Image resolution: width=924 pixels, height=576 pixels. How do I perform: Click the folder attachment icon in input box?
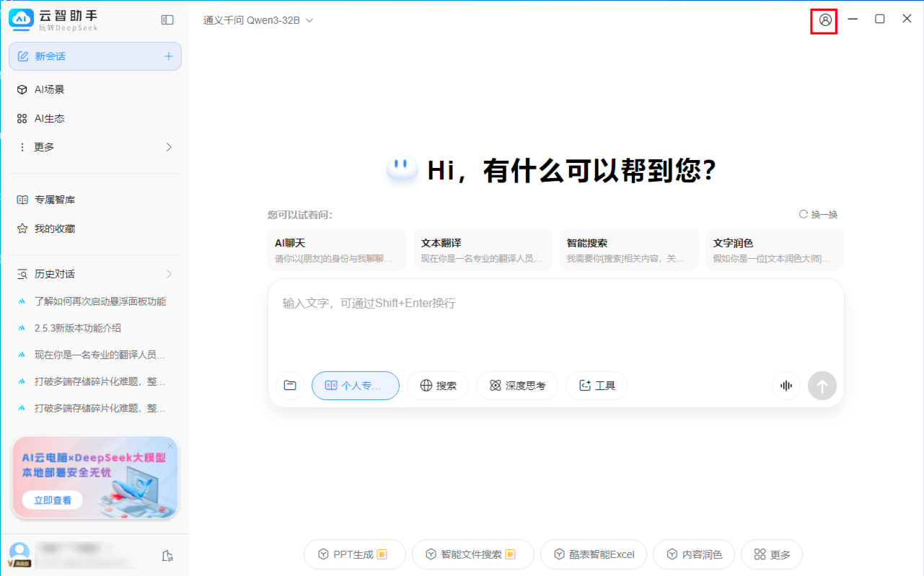point(290,386)
